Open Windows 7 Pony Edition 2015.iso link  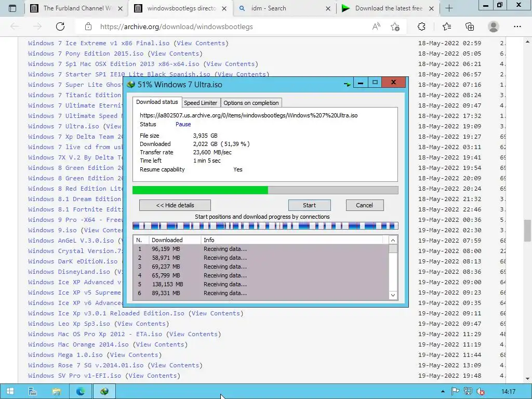[x=86, y=54]
